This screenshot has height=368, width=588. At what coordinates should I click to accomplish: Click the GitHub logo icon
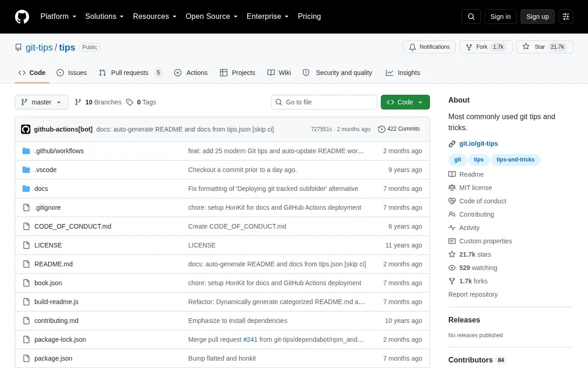pos(22,17)
